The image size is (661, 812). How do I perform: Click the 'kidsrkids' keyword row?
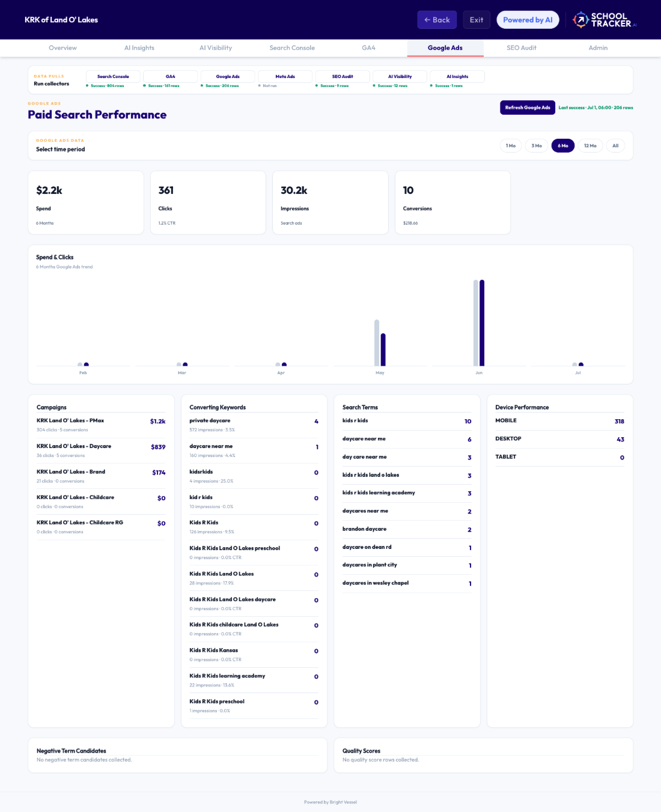coord(254,476)
